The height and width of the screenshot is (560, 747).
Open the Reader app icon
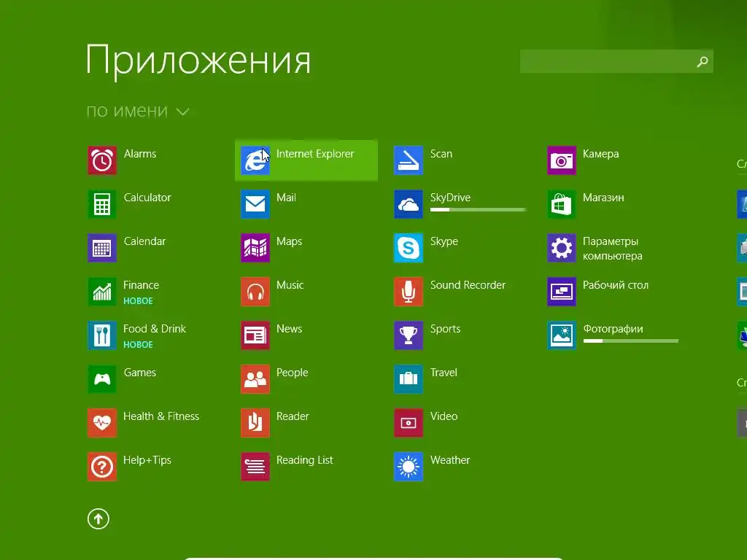click(x=255, y=424)
